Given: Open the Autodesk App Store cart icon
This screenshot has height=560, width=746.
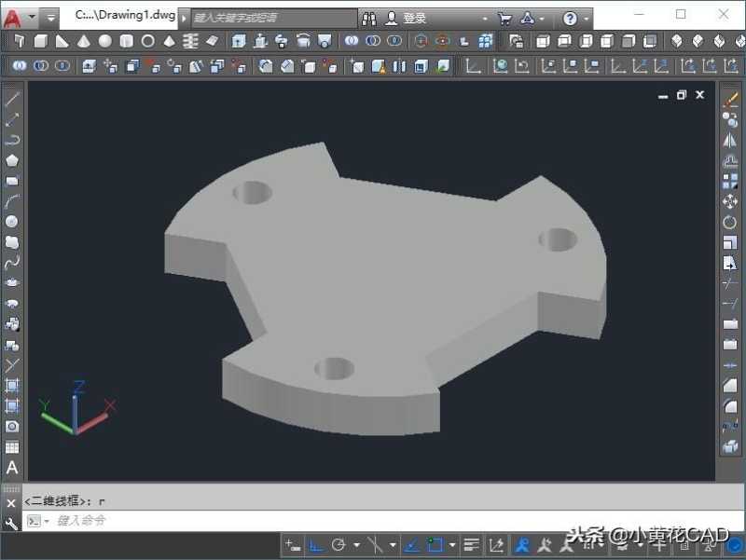Looking at the screenshot, I should click(504, 16).
